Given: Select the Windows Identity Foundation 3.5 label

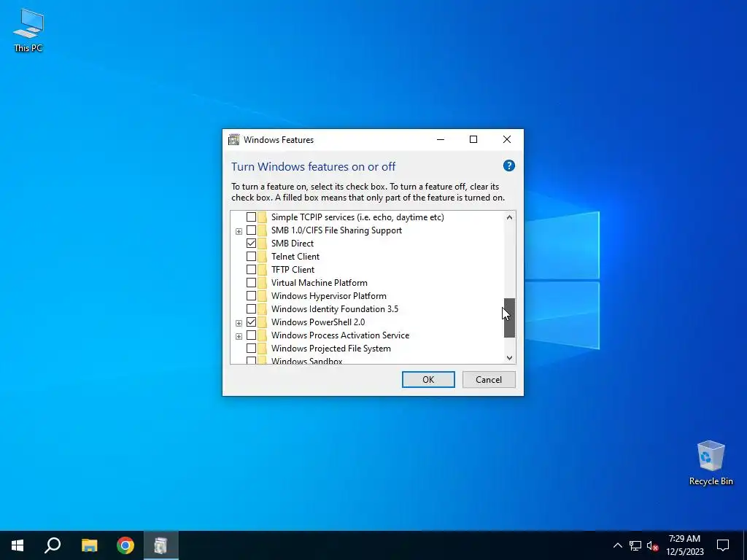Looking at the screenshot, I should (334, 309).
